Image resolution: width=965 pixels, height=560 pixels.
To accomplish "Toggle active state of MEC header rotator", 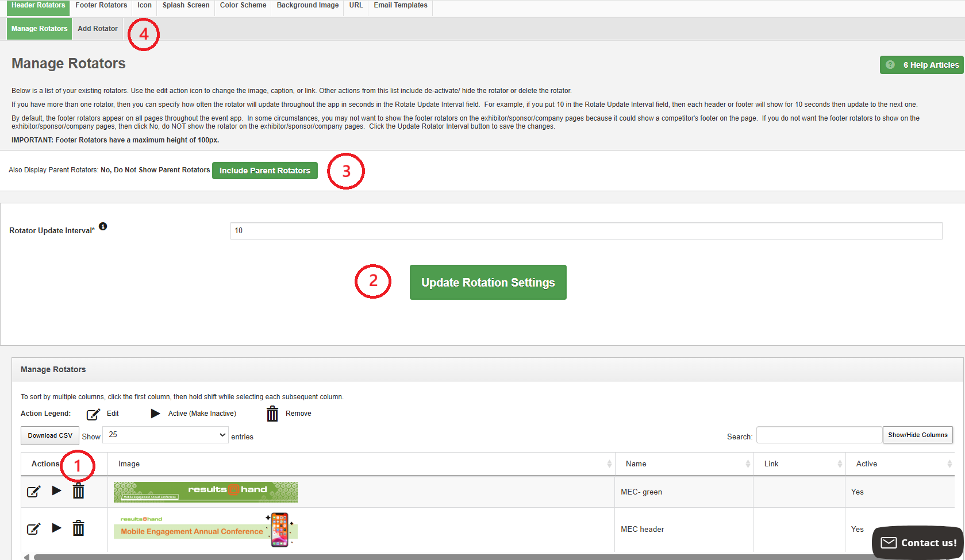I will pos(56,528).
